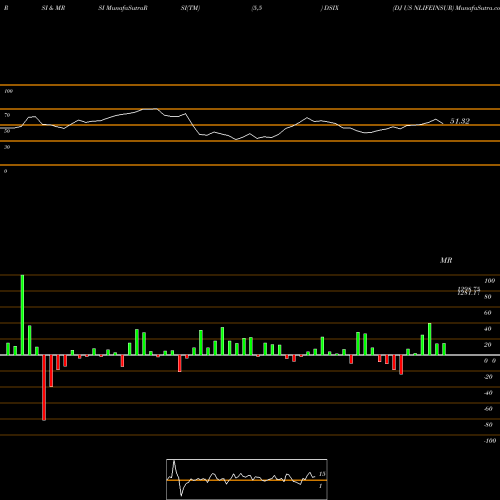Click the -40 label on the MR right axis
The width and height of the screenshot is (500, 500).
point(488,393)
